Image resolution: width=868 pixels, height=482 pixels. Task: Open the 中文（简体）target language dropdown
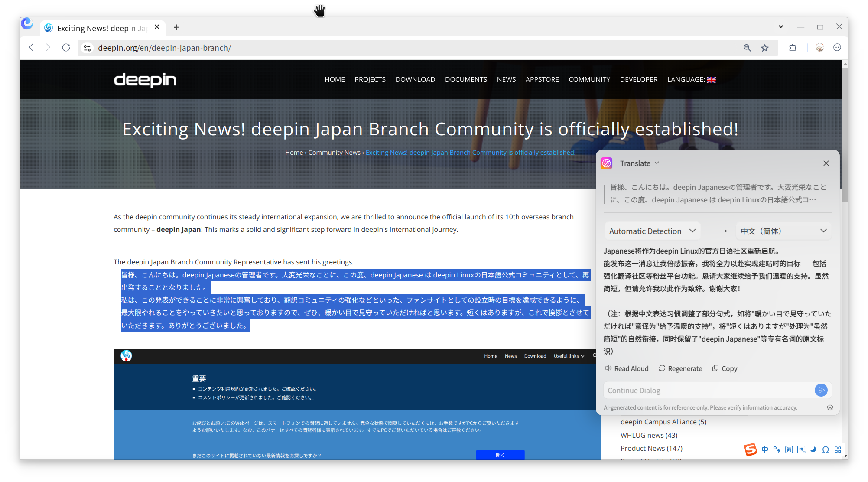[783, 231]
